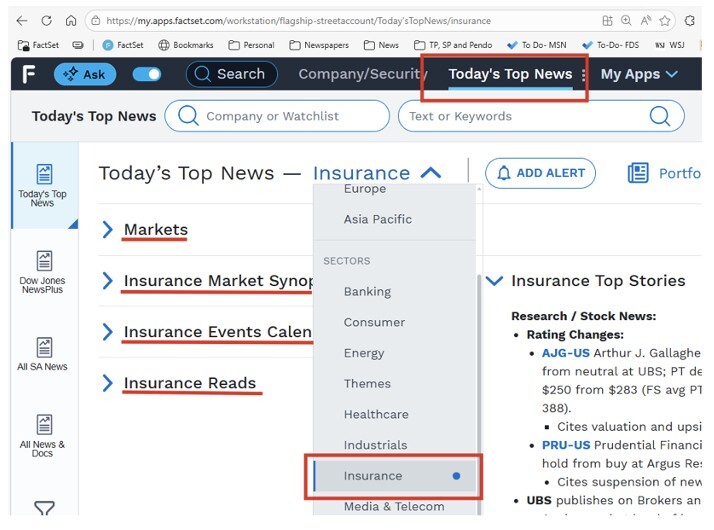The image size is (714, 530).
Task: Click the browser address bar URL
Action: pos(298,21)
